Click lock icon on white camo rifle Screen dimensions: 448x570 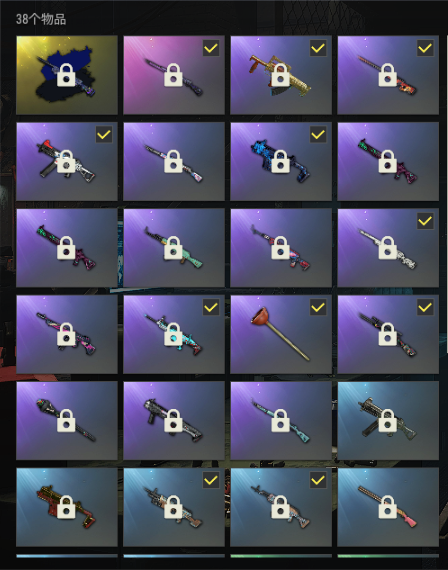388,248
